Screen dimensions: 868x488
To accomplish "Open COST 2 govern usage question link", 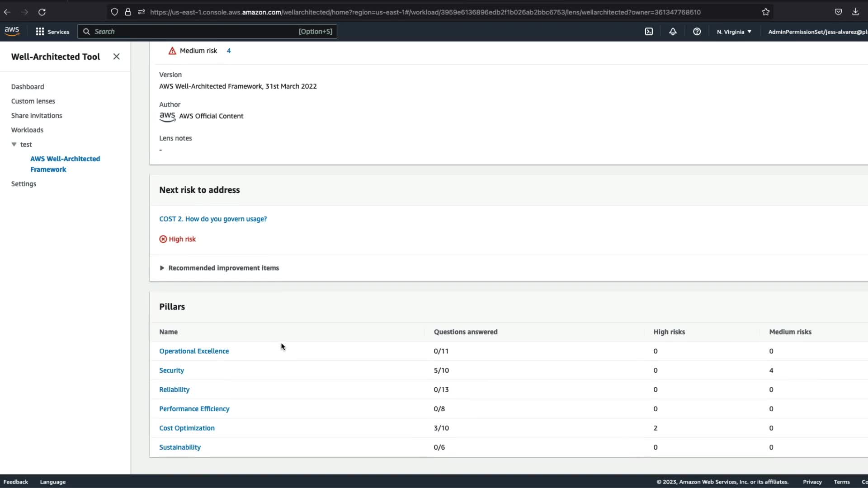I will (x=213, y=219).
